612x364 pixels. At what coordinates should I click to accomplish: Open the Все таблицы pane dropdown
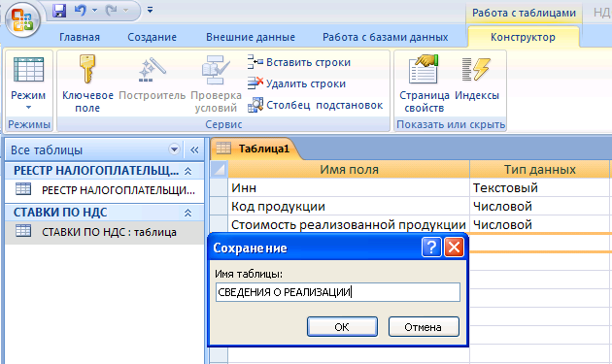174,149
